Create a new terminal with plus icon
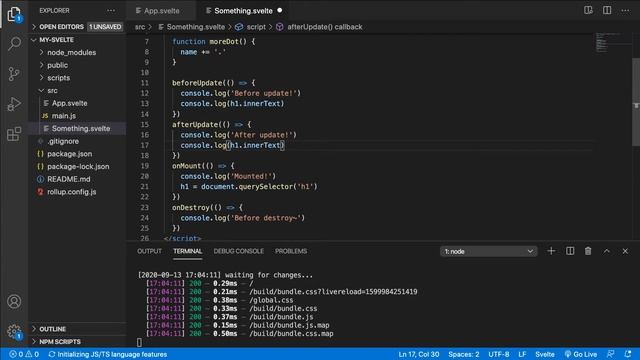640x360 pixels. pyautogui.click(x=551, y=251)
